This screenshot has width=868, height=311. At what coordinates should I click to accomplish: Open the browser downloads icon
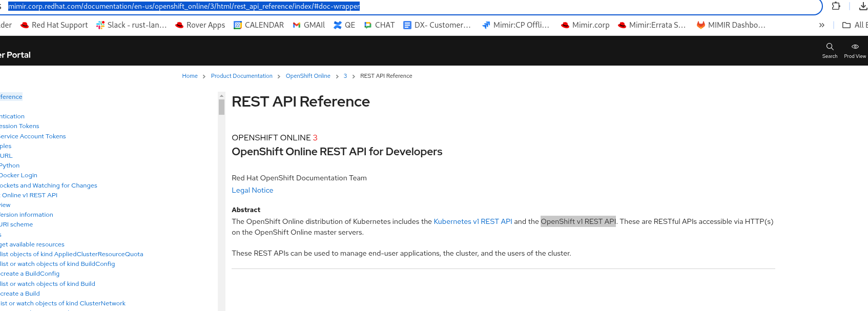pyautogui.click(x=863, y=6)
